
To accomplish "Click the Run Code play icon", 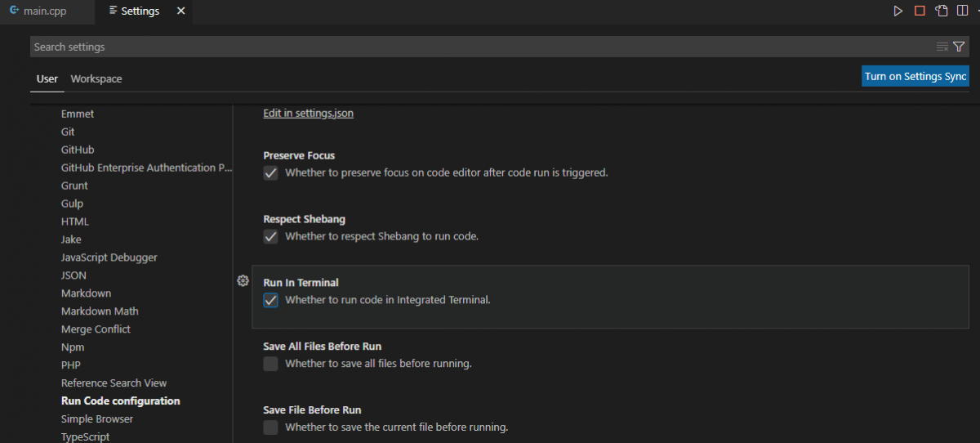I will point(898,11).
